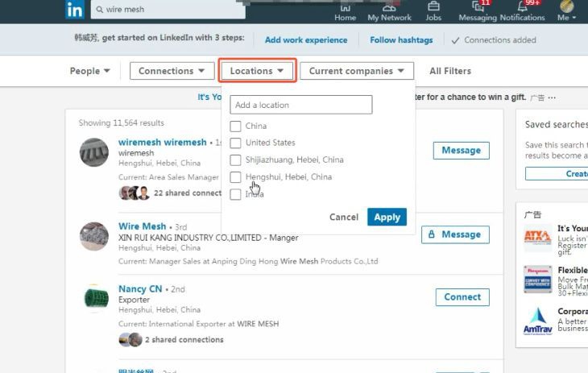588x373 pixels.
Task: Expand the Connections filter
Action: tap(172, 71)
